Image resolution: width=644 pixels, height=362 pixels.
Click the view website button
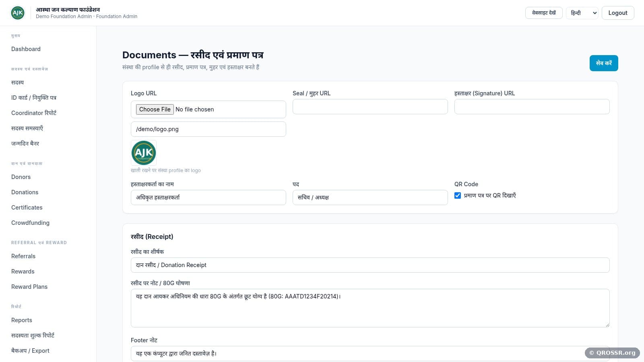[x=544, y=13]
